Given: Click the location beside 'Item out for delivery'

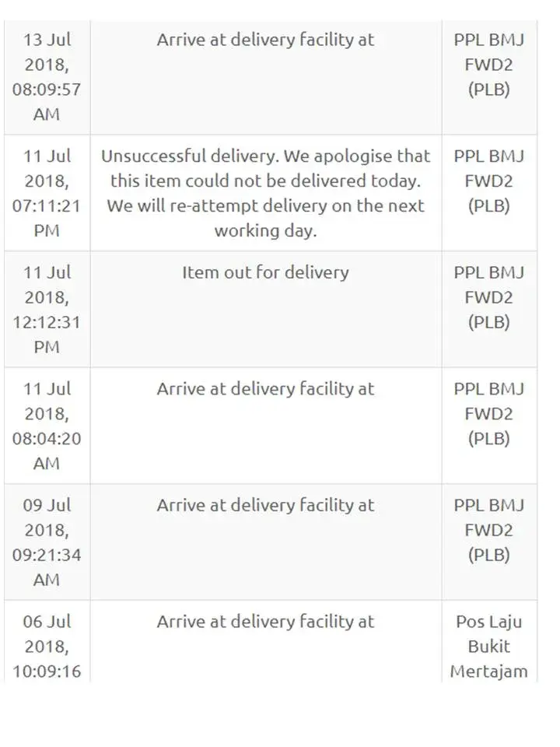Looking at the screenshot, I should [x=489, y=297].
